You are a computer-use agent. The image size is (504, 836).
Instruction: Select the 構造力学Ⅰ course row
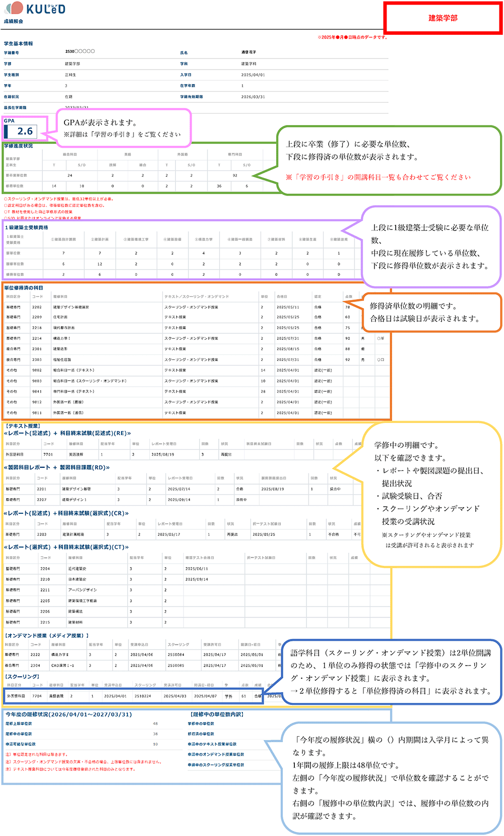(x=197, y=338)
